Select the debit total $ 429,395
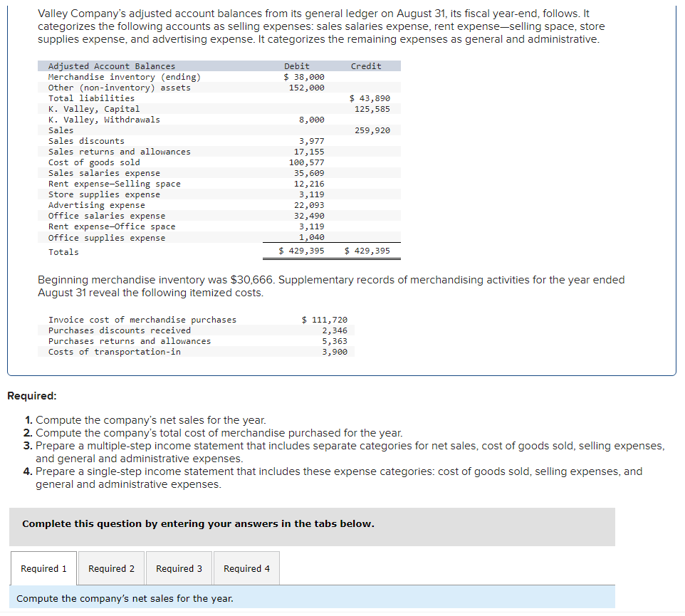 pos(301,251)
